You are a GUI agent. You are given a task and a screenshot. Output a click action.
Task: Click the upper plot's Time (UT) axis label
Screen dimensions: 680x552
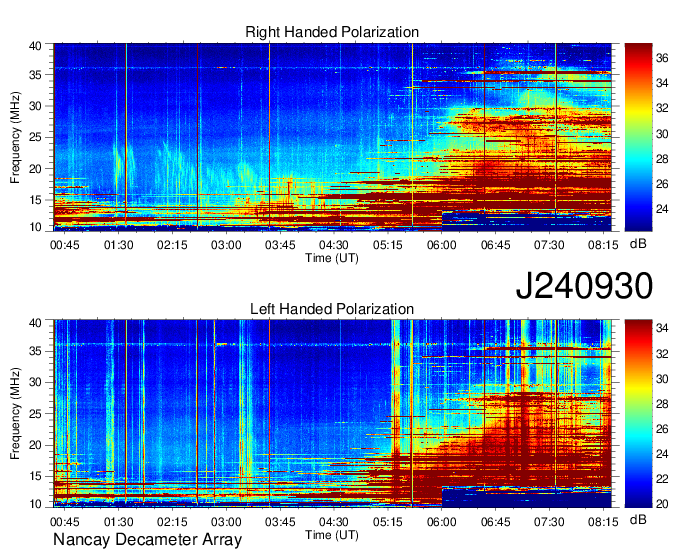(332, 258)
